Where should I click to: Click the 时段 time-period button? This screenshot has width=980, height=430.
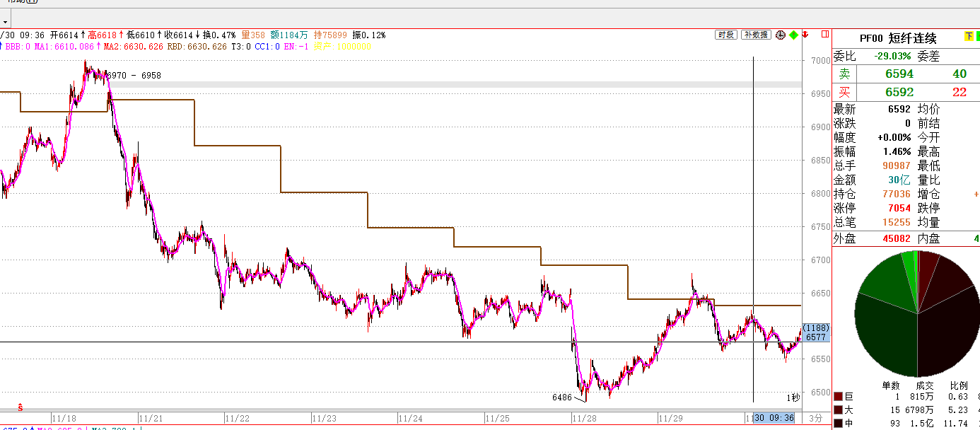pyautogui.click(x=726, y=35)
